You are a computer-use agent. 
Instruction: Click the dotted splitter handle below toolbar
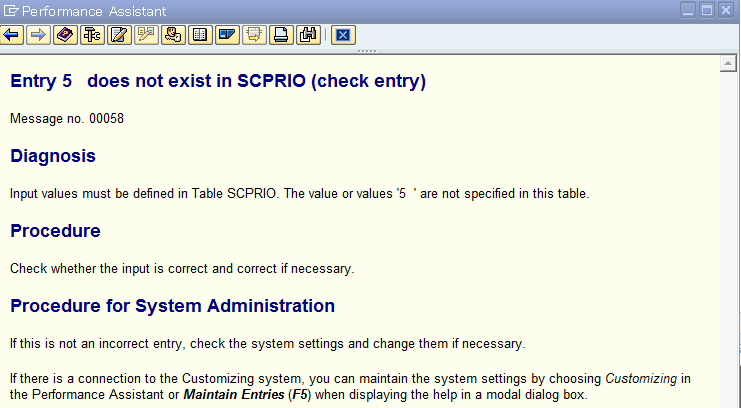click(x=367, y=51)
